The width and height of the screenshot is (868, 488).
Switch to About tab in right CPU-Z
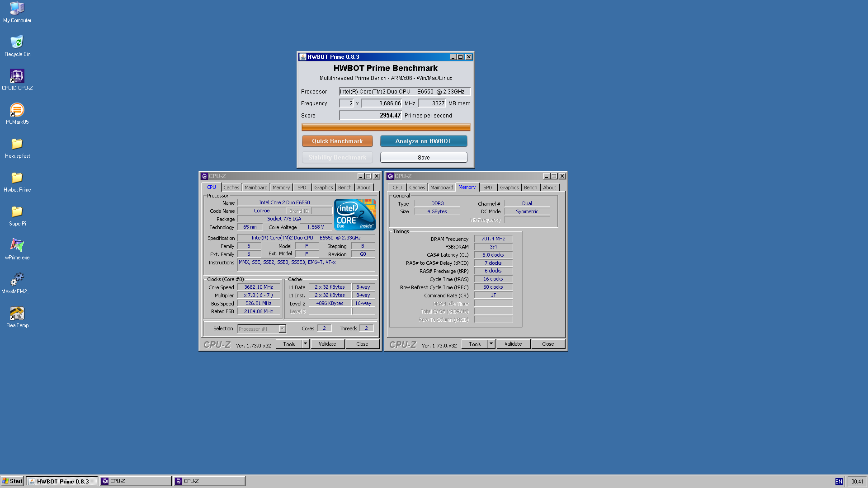[x=550, y=188]
